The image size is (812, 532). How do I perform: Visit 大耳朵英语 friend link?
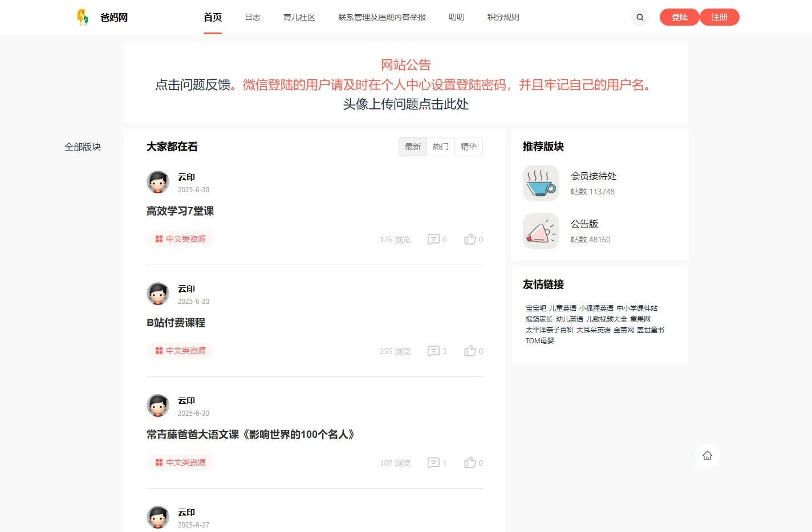(x=594, y=330)
